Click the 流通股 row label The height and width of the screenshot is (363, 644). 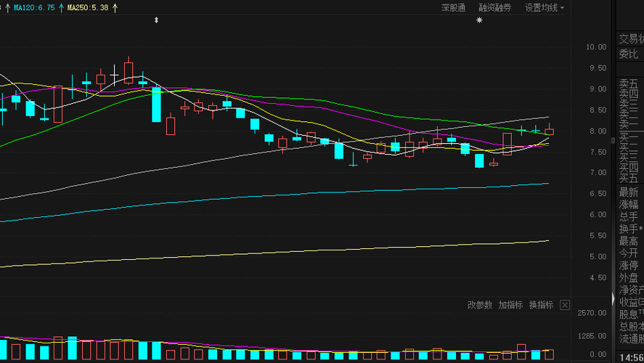coord(632,339)
